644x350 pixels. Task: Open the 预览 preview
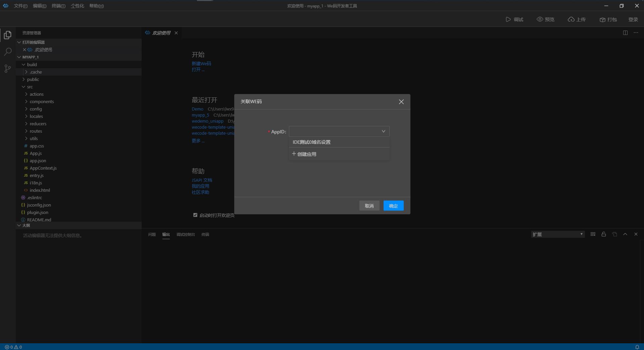(545, 19)
